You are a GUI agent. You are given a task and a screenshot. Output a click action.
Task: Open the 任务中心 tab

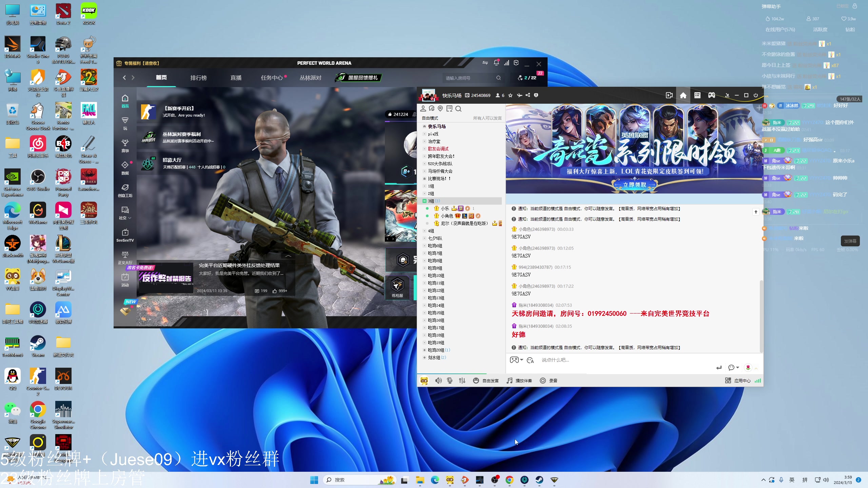click(272, 78)
